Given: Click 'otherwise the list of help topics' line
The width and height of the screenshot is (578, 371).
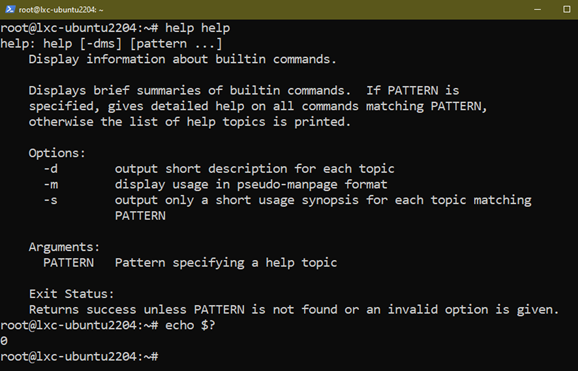Looking at the screenshot, I should click(190, 122).
